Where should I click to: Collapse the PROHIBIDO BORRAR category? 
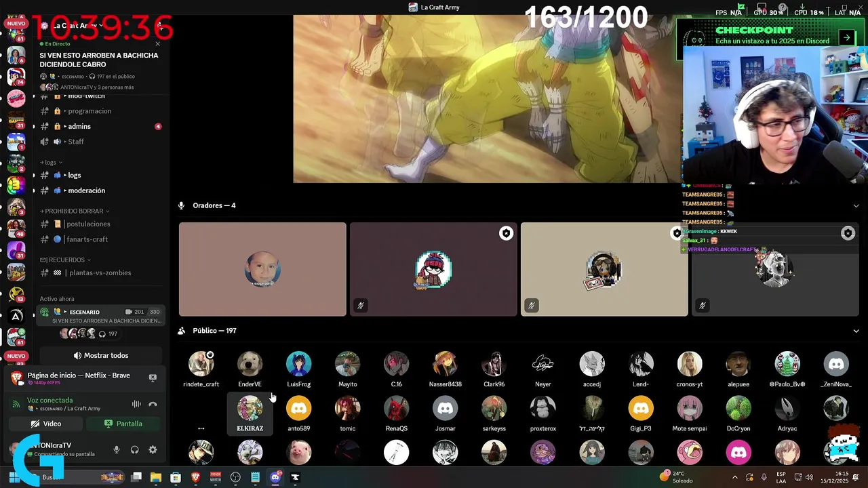tap(75, 211)
